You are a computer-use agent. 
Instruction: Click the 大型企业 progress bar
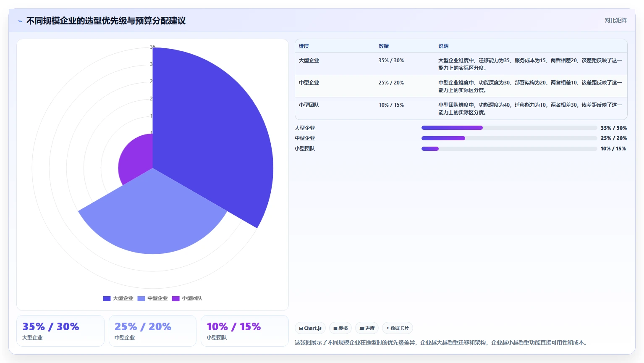click(x=509, y=128)
